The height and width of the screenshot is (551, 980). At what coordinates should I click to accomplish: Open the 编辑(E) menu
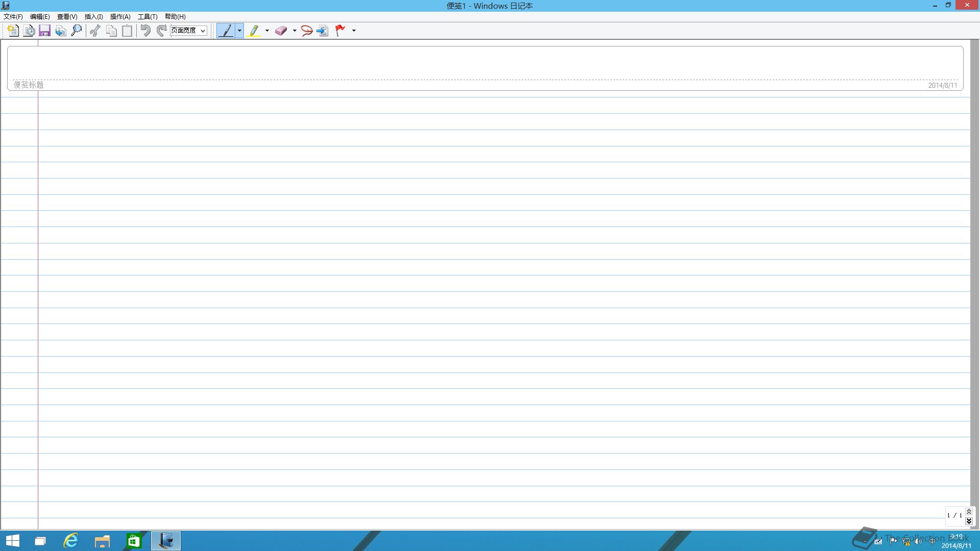point(40,17)
